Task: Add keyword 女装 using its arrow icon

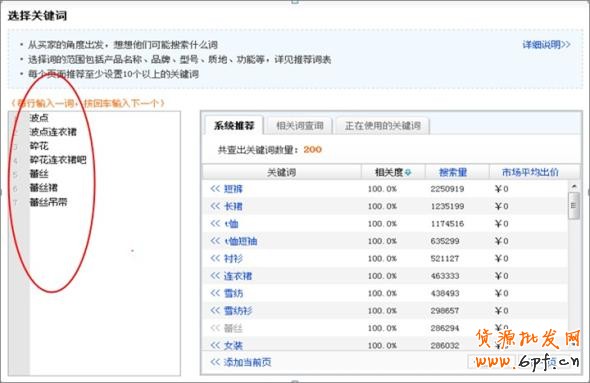Action: pos(215,345)
